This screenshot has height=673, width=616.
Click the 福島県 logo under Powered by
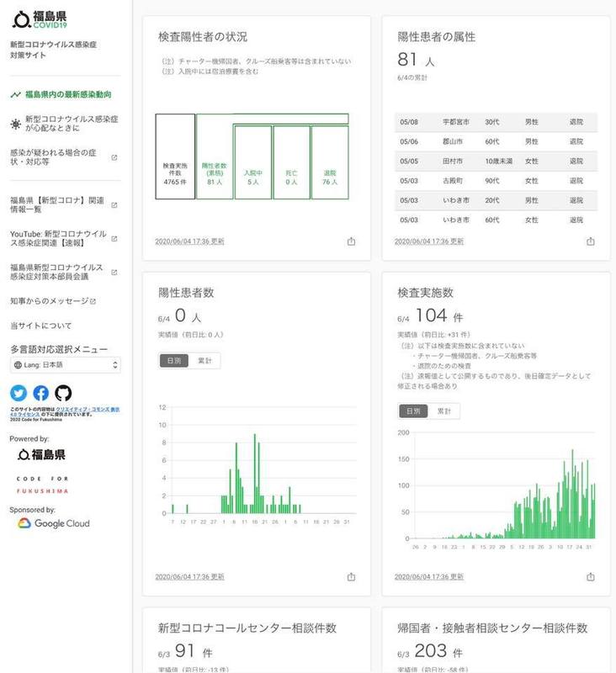41,454
